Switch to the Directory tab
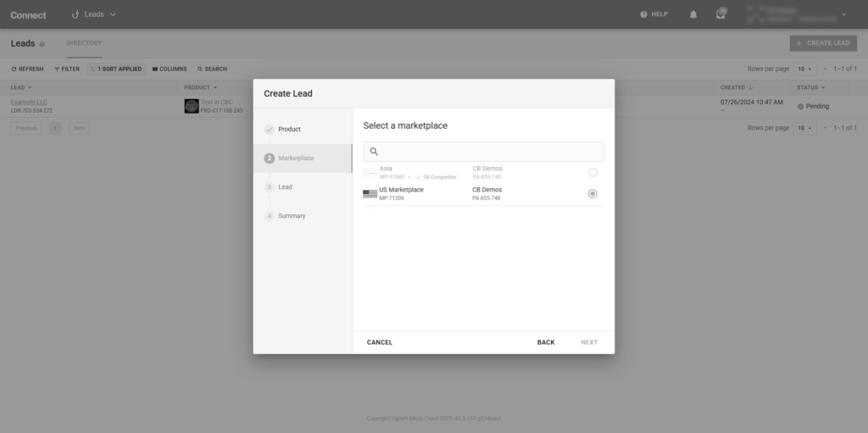This screenshot has height=433, width=868. pos(84,43)
